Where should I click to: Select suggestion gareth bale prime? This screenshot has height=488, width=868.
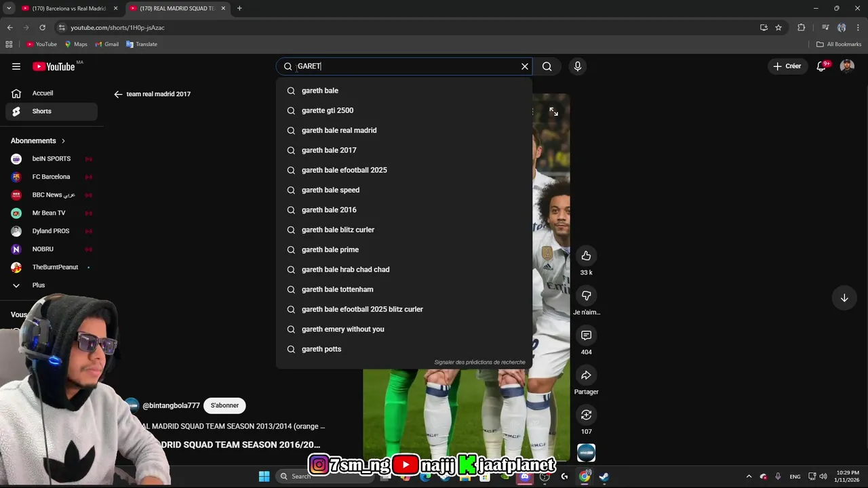[x=404, y=249]
